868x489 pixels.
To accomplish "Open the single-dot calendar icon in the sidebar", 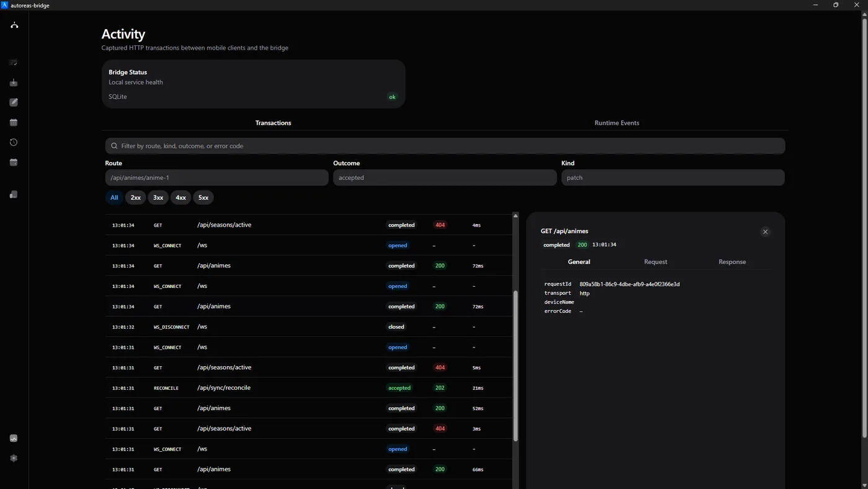I will tap(14, 162).
